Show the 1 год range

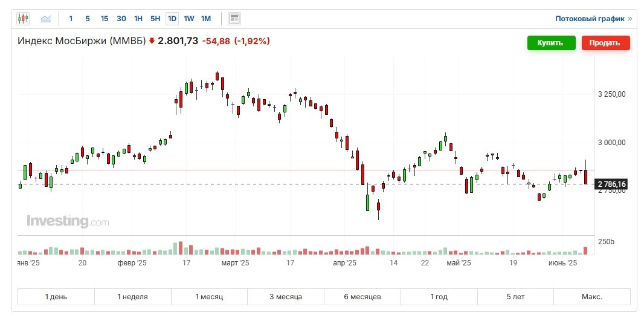pyautogui.click(x=439, y=297)
